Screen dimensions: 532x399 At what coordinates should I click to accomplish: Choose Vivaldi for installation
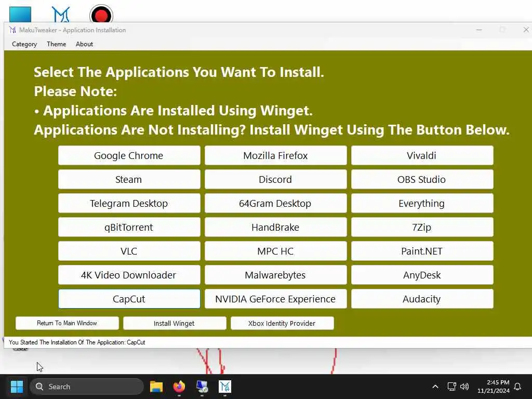point(422,155)
